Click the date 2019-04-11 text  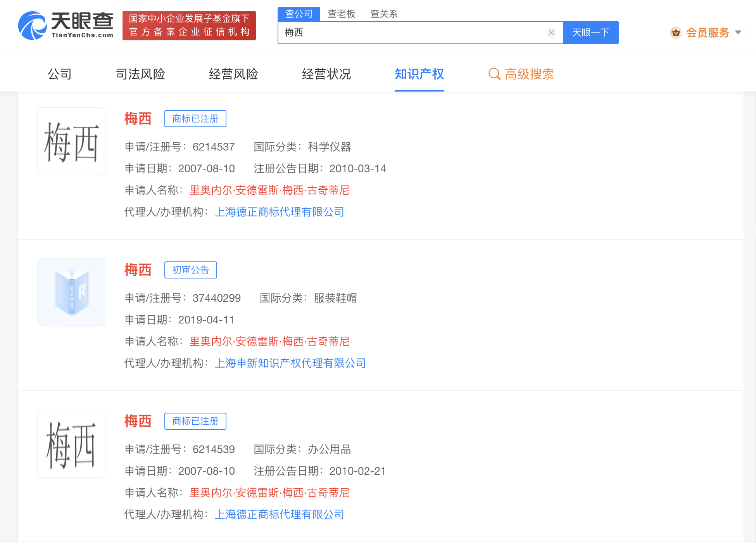click(x=206, y=320)
